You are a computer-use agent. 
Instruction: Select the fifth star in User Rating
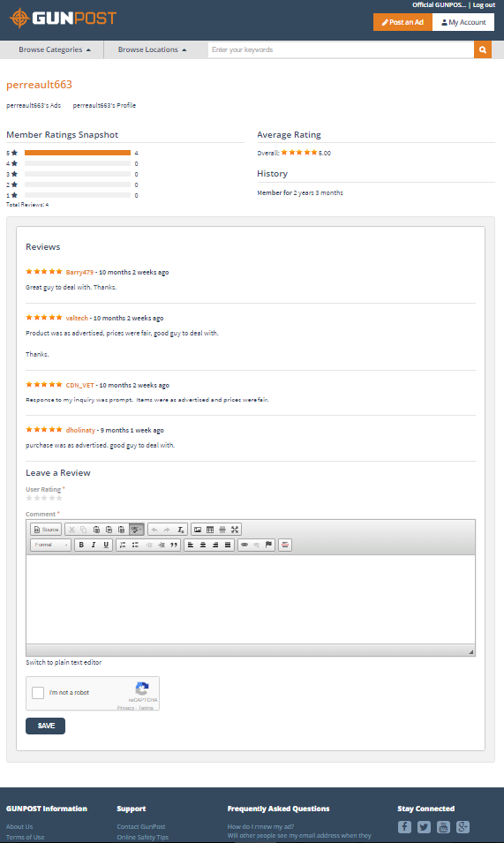pos(59,498)
